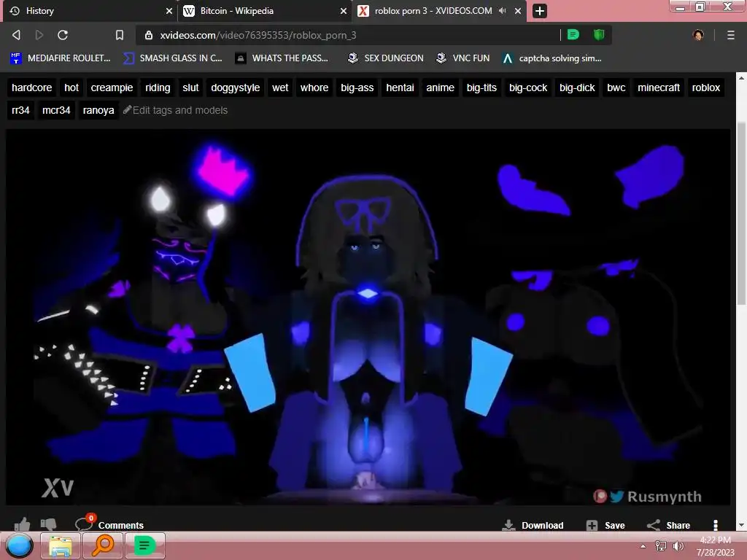Click the scrollbar up arrow

point(741,77)
